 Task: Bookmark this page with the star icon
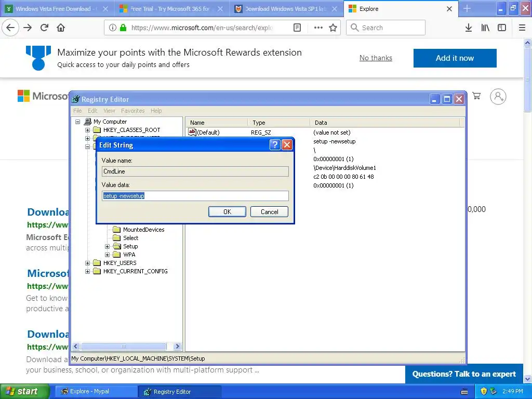tap(333, 28)
